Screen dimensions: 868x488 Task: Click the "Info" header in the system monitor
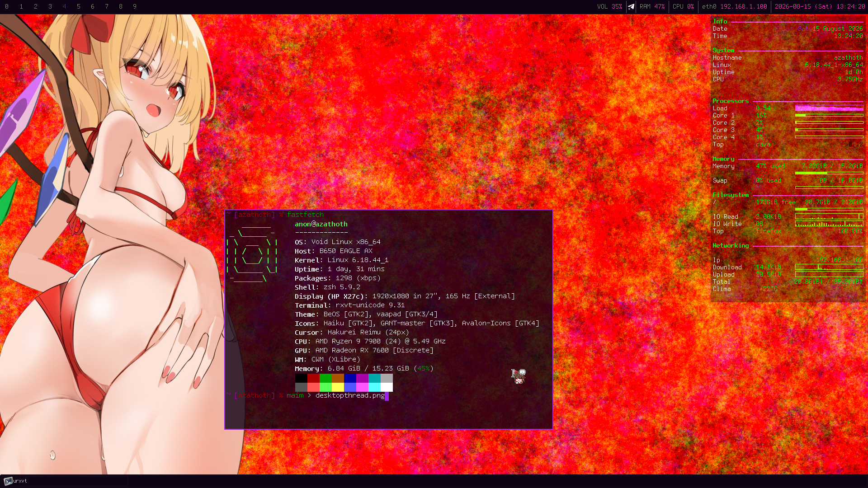pos(720,22)
